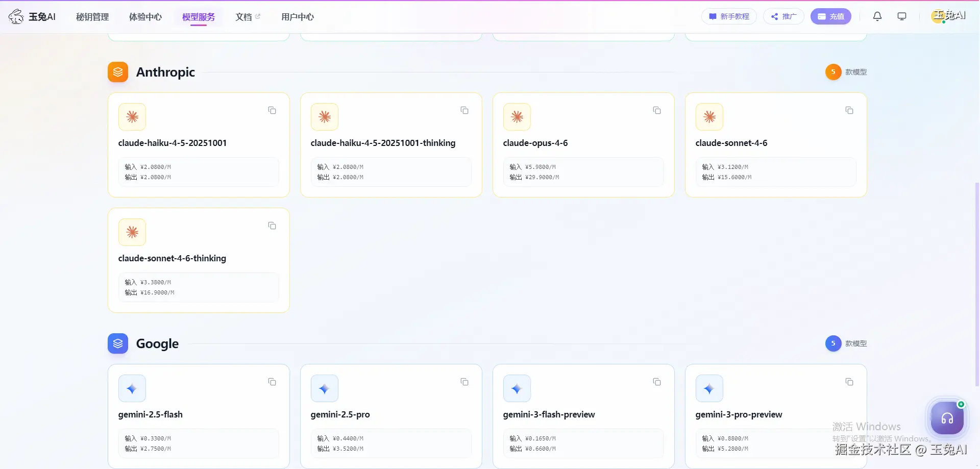Select the gemini-2.5-pro model title
This screenshot has width=980, height=469.
(x=340, y=414)
